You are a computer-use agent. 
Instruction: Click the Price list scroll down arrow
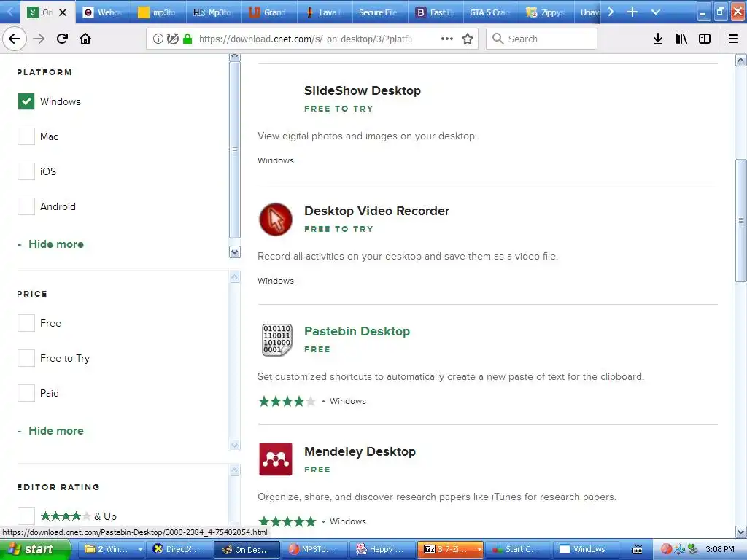(x=235, y=446)
